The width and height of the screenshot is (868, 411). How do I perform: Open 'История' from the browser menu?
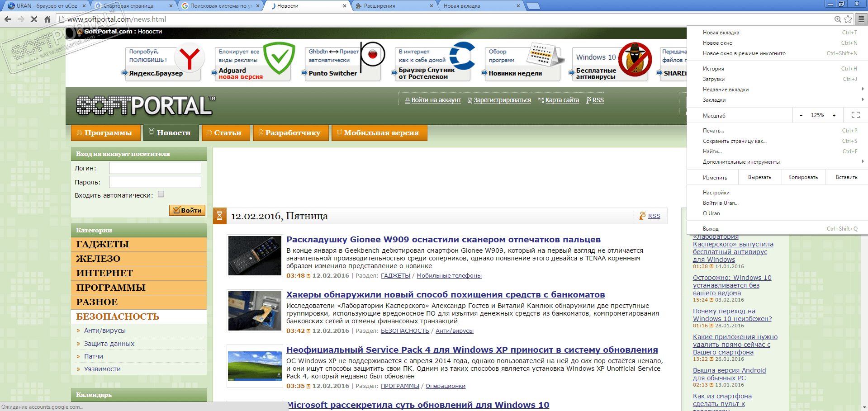click(x=777, y=69)
